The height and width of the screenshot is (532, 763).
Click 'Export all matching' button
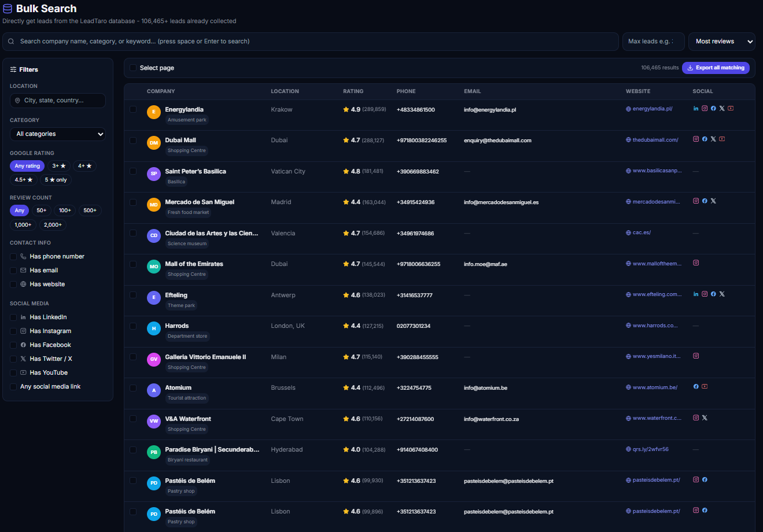pyautogui.click(x=716, y=68)
